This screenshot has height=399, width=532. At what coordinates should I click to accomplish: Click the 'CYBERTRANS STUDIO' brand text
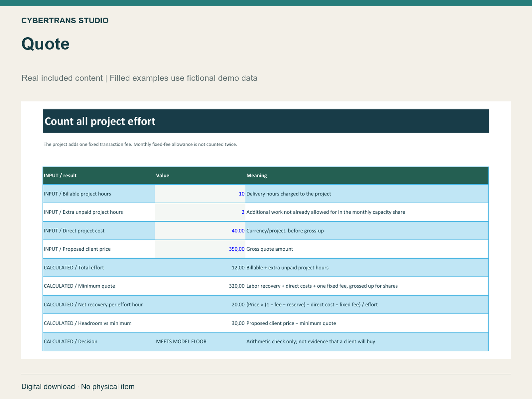point(65,21)
